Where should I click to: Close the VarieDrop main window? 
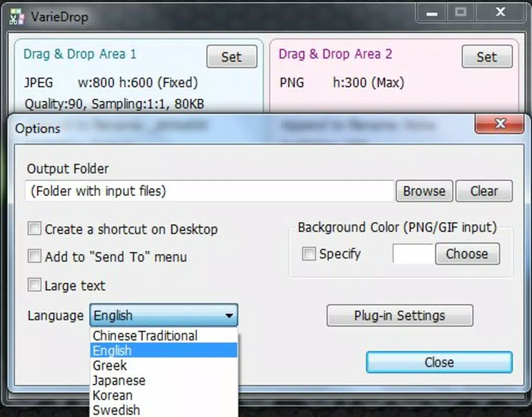[x=501, y=13]
